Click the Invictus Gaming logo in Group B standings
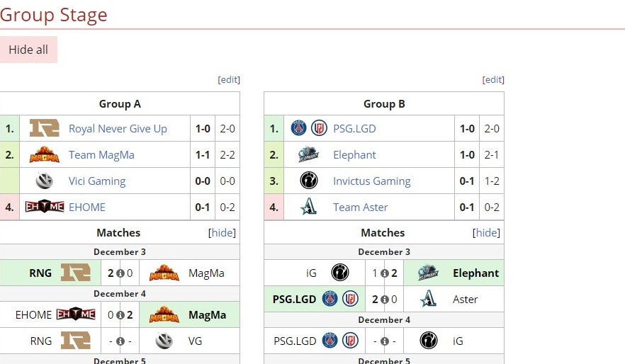 tap(309, 181)
